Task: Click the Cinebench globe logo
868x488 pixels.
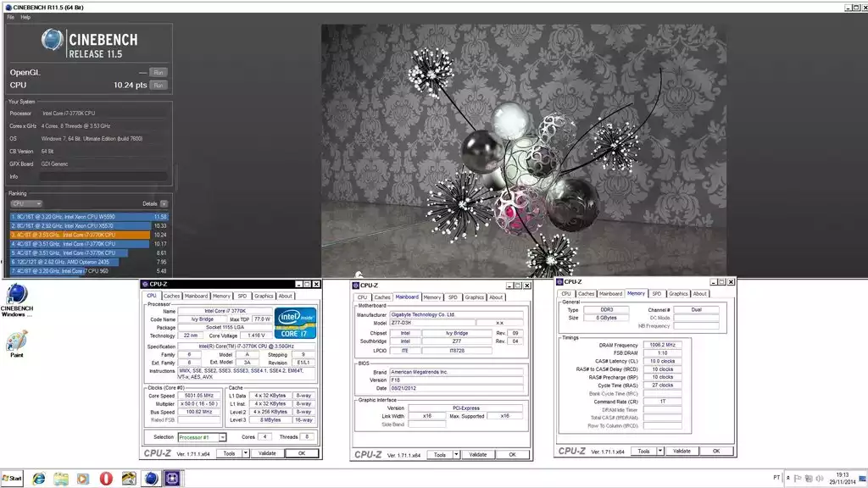Action: coord(52,40)
